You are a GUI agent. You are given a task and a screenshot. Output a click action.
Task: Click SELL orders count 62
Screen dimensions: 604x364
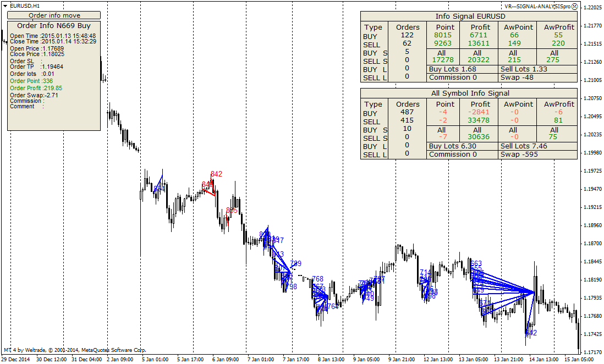(x=407, y=43)
